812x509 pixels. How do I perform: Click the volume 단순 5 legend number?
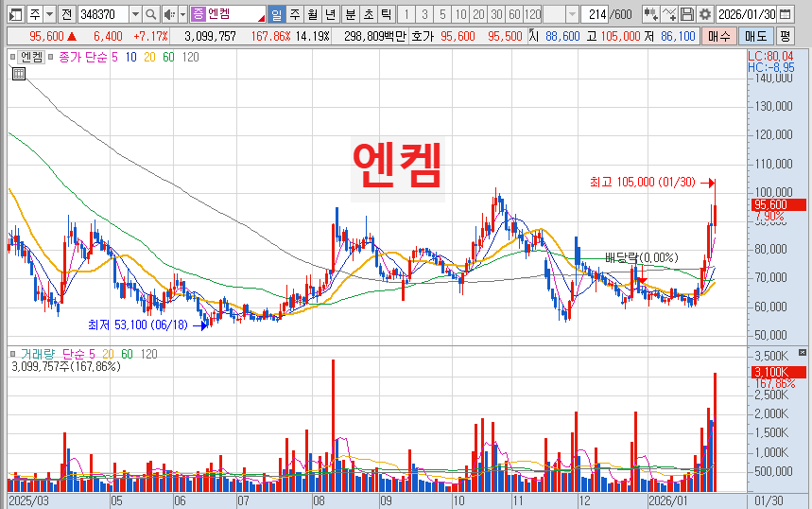92,354
